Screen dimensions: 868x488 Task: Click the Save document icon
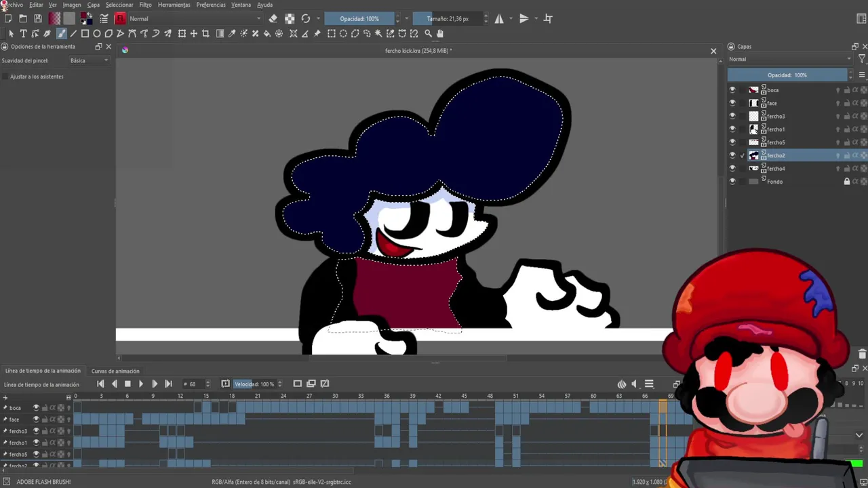coord(38,18)
